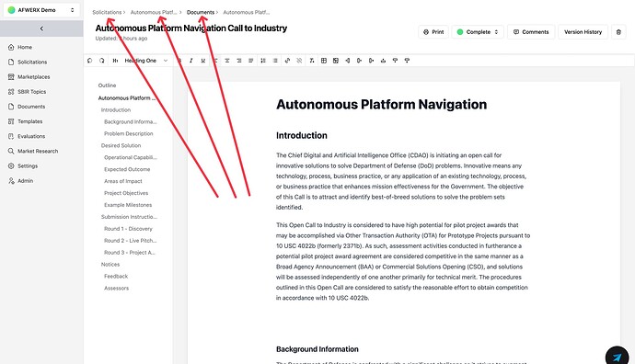Open Documents in the sidebar
The image size is (635, 364).
click(x=31, y=107)
